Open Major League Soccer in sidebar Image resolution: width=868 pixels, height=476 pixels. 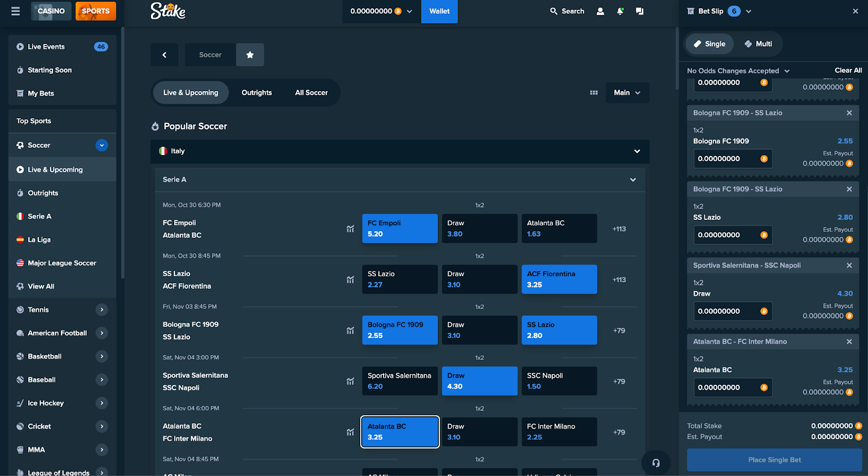(62, 263)
